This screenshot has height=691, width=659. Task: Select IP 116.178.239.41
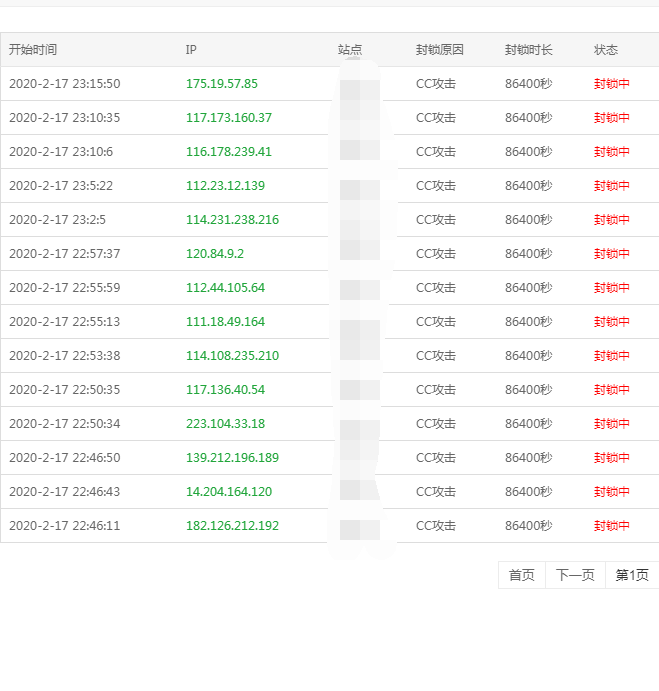[x=228, y=152]
